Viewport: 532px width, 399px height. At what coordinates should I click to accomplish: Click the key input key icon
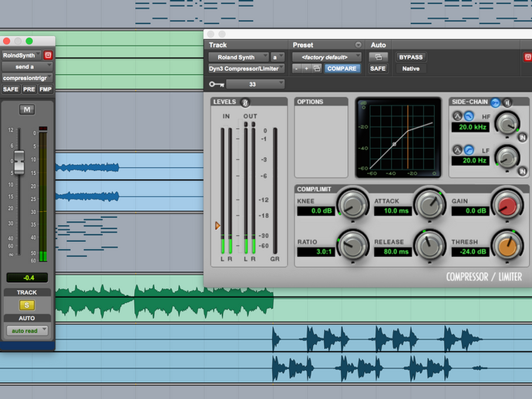217,84
